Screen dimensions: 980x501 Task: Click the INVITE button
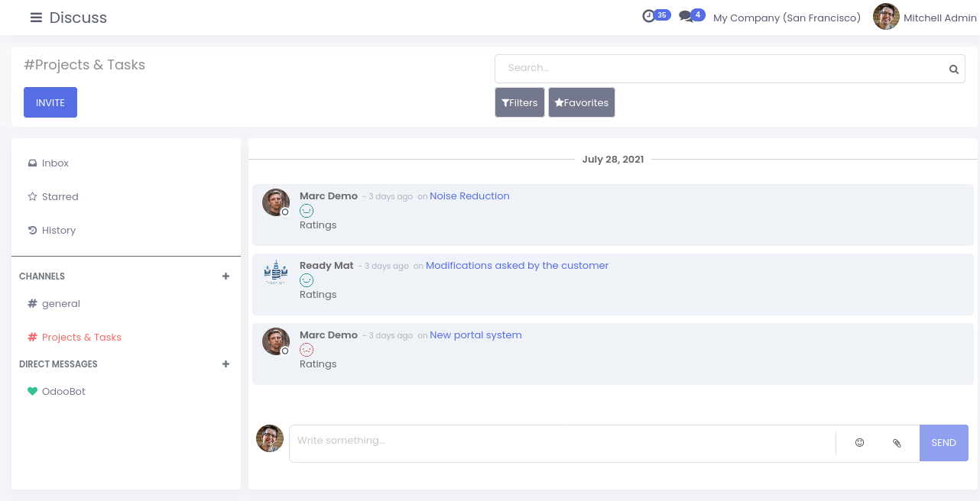click(50, 102)
